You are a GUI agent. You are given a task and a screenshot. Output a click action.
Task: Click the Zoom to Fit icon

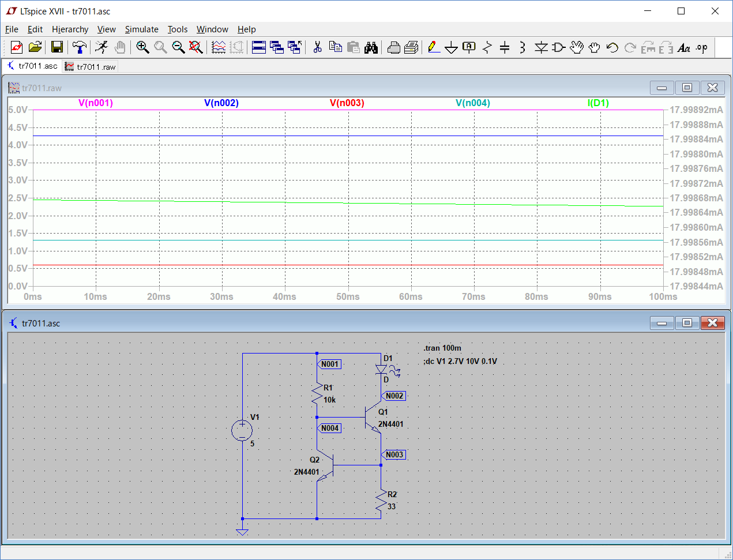(x=196, y=47)
